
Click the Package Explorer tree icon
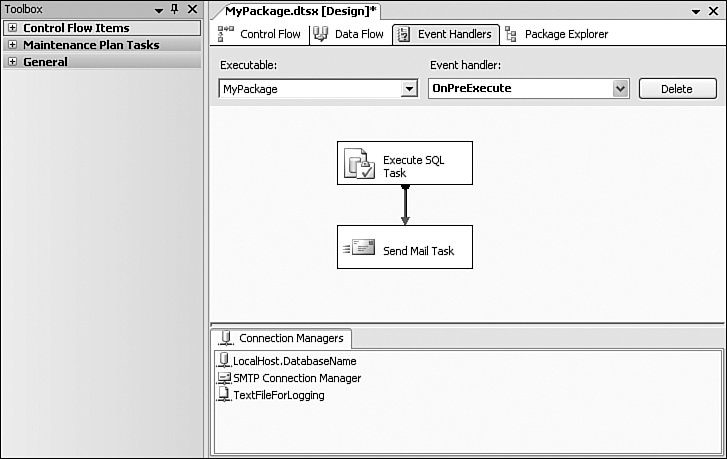[510, 34]
